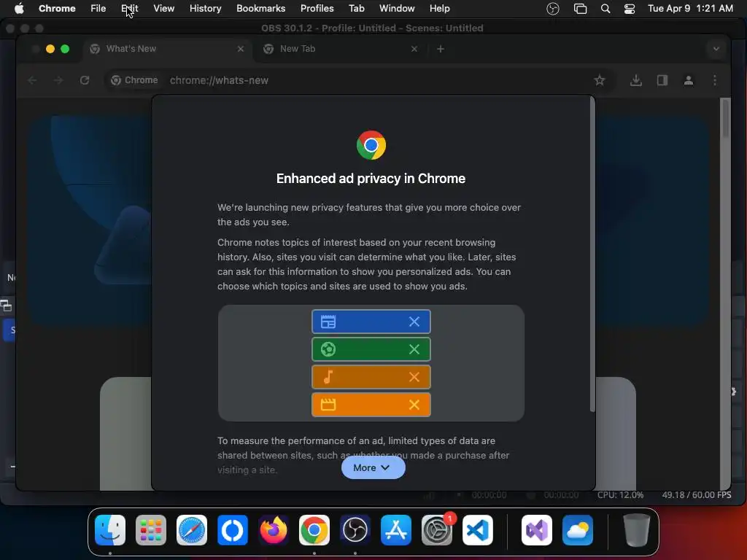Open the Trash in the Dock
This screenshot has height=560, width=747.
point(636,530)
